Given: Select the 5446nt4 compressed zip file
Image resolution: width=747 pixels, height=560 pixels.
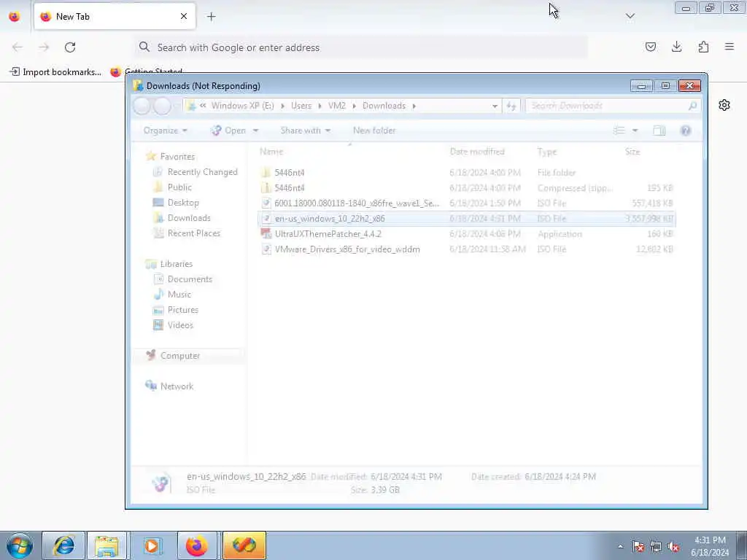Looking at the screenshot, I should pyautogui.click(x=467, y=187).
